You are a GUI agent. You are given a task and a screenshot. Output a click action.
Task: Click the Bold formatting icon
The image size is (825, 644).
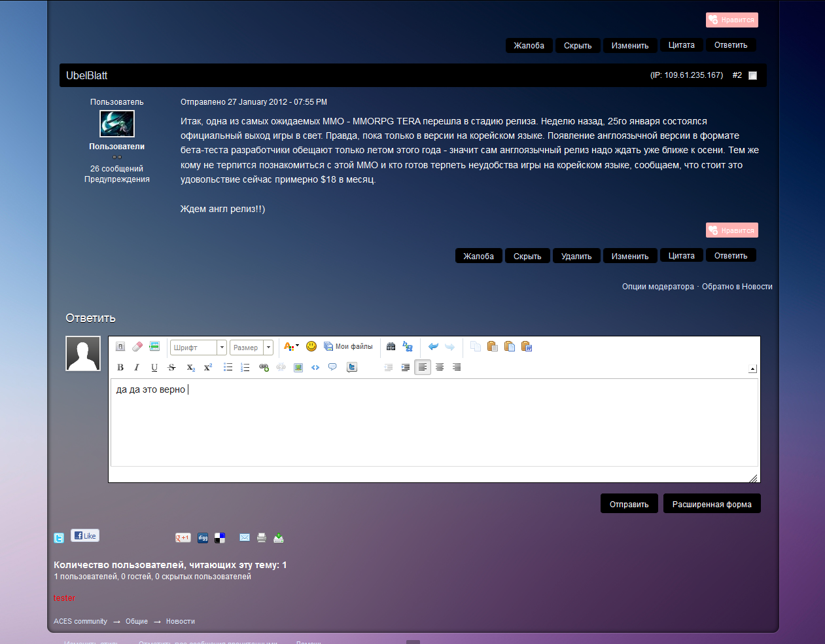[x=120, y=367]
